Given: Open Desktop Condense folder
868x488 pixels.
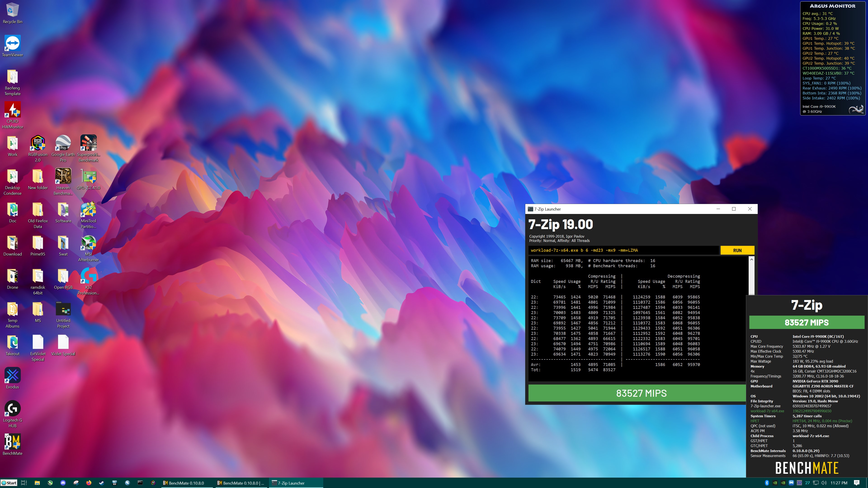Looking at the screenshot, I should [x=12, y=182].
